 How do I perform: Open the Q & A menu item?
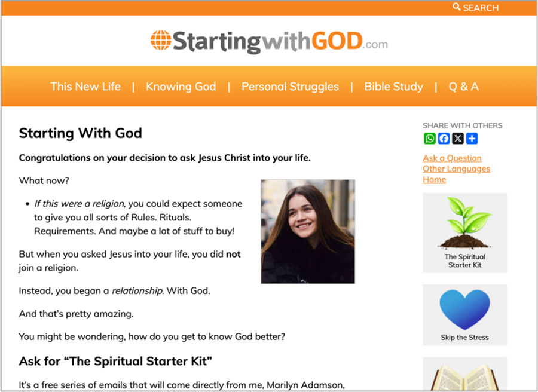(463, 87)
